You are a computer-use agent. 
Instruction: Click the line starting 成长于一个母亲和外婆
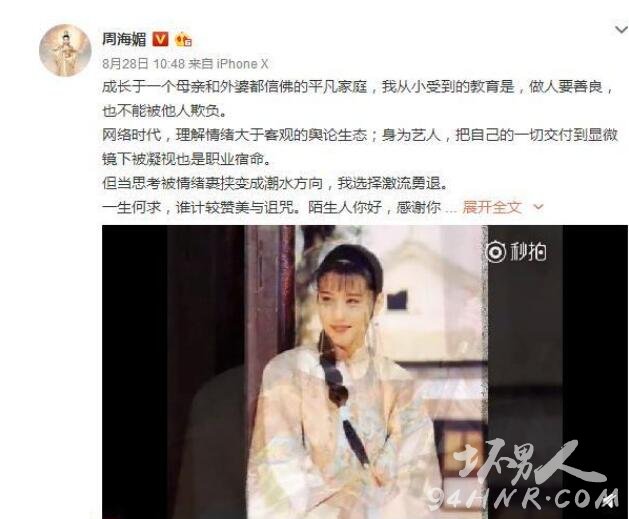(357, 87)
